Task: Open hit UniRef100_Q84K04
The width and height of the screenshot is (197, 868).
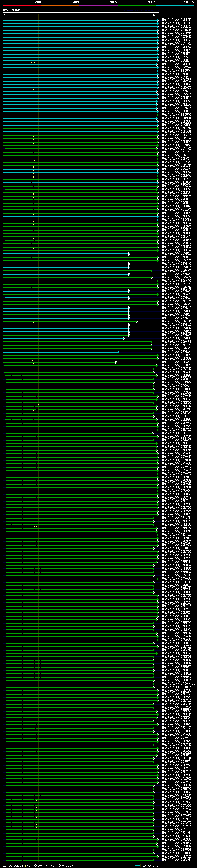Action: [x=177, y=30]
